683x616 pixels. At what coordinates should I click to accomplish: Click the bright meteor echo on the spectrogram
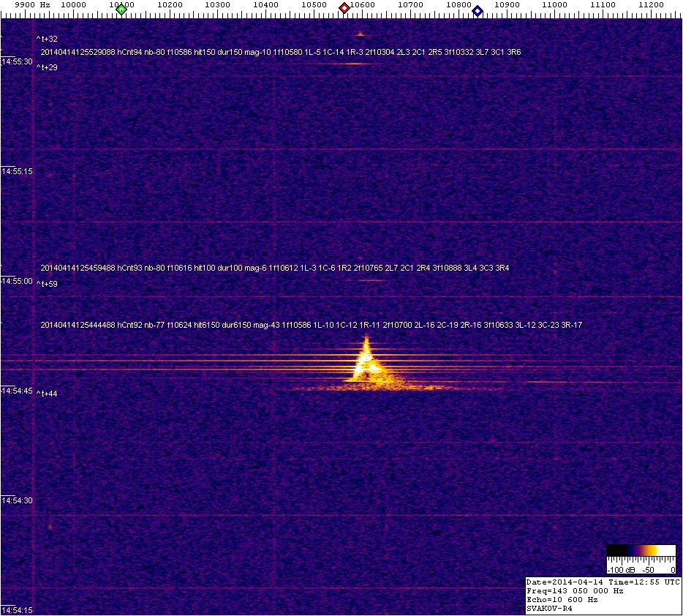pyautogui.click(x=366, y=362)
